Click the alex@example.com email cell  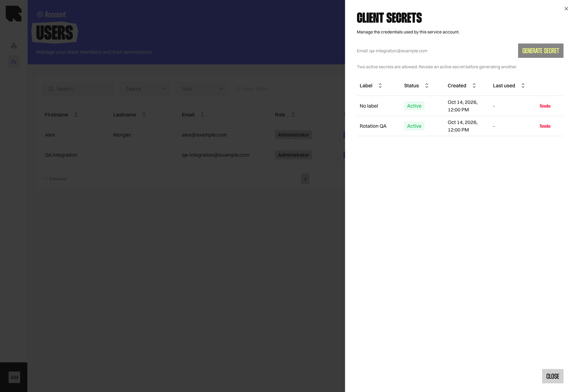click(204, 135)
